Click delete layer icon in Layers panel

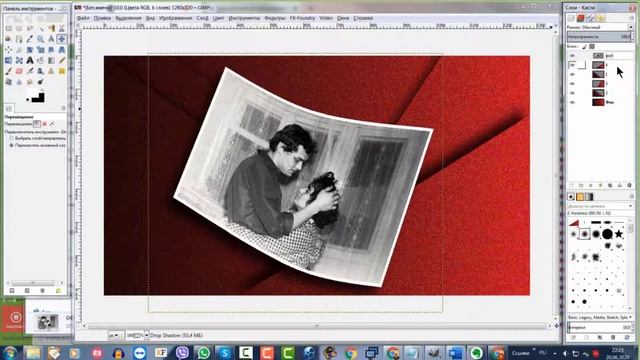(x=629, y=186)
